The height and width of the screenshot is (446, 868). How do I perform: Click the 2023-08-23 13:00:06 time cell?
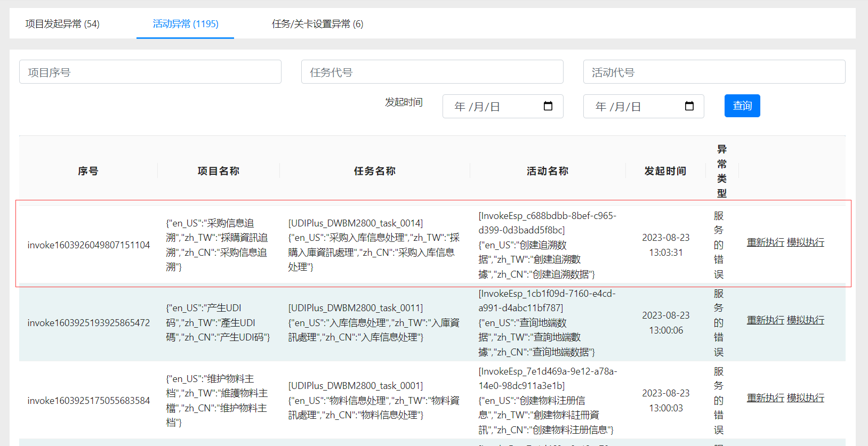[666, 323]
